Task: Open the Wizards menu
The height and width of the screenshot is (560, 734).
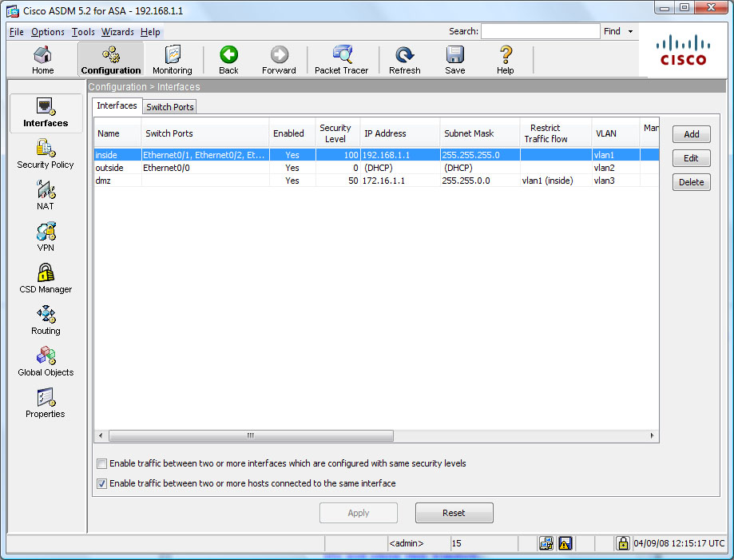Action: click(117, 32)
